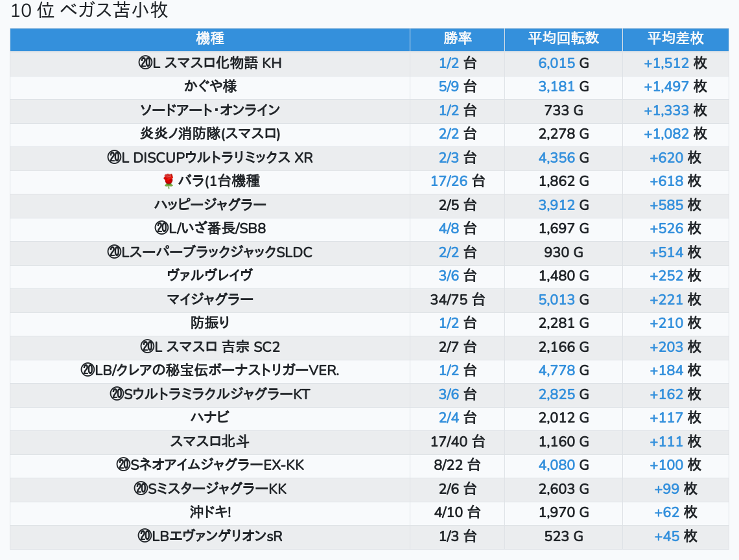The height and width of the screenshot is (560, 739).
Task: Select the 平均差枚 column header
Action: click(x=675, y=39)
